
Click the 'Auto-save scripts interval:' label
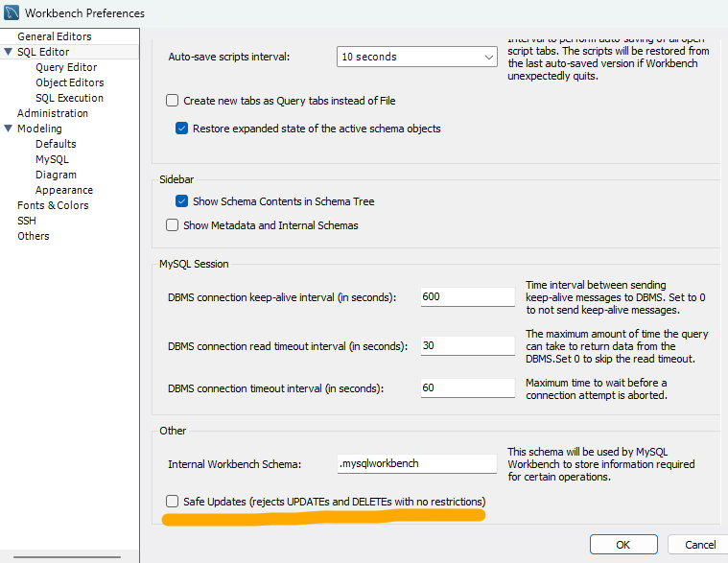point(229,57)
